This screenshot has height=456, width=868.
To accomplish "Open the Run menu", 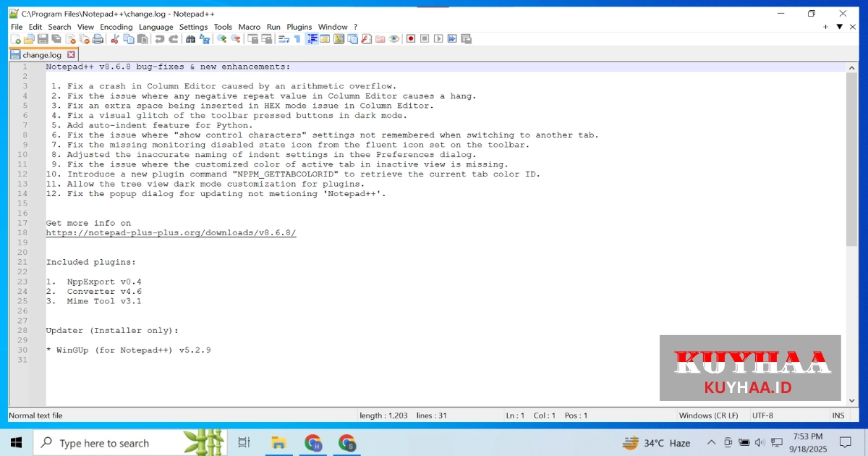I will click(x=273, y=27).
